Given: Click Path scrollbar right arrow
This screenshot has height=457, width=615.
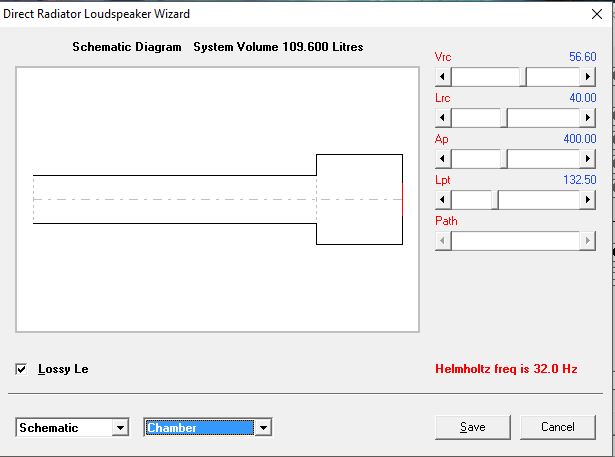Looking at the screenshot, I should 588,240.
